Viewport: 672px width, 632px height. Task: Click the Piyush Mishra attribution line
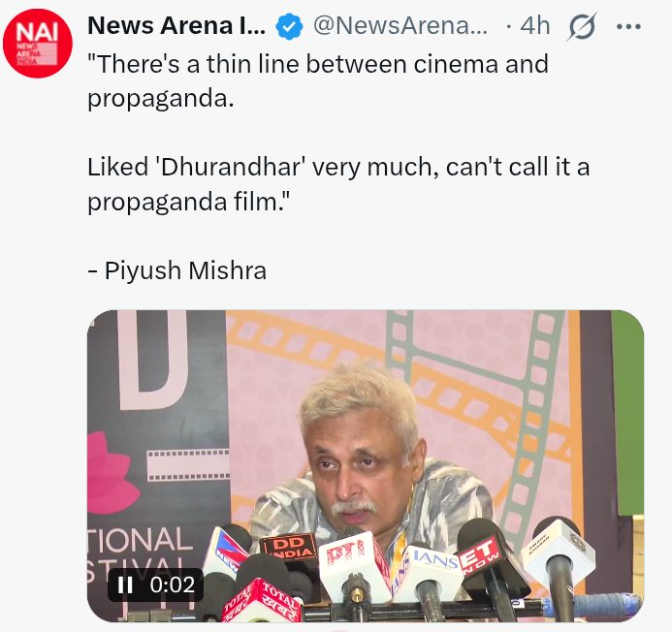tap(177, 270)
